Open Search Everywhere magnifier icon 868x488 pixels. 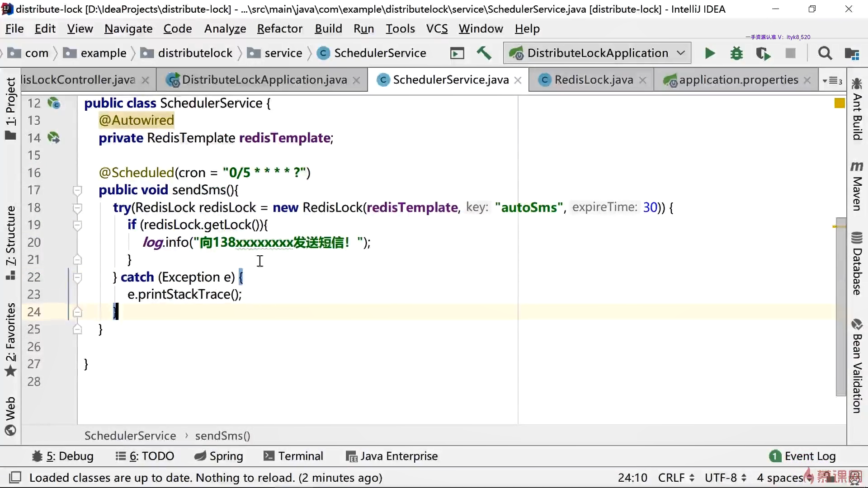(x=825, y=53)
